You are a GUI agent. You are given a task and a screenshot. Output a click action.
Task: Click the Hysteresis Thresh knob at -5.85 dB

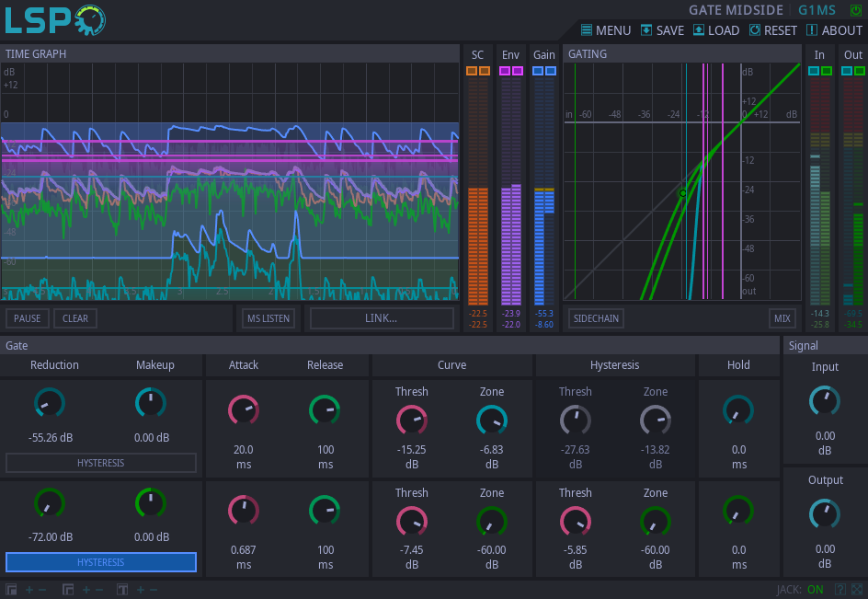[x=576, y=522]
